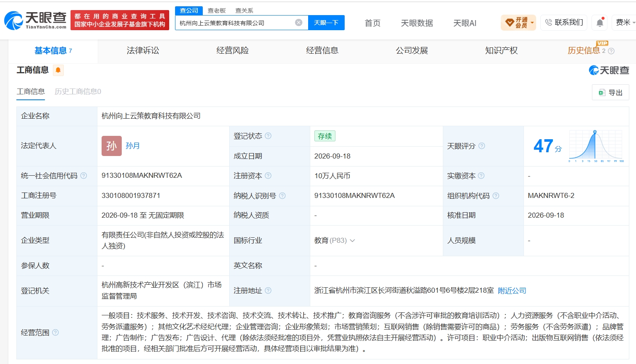Open the 基本信息 tab
Viewport: 636px width, 364px height.
(53, 51)
